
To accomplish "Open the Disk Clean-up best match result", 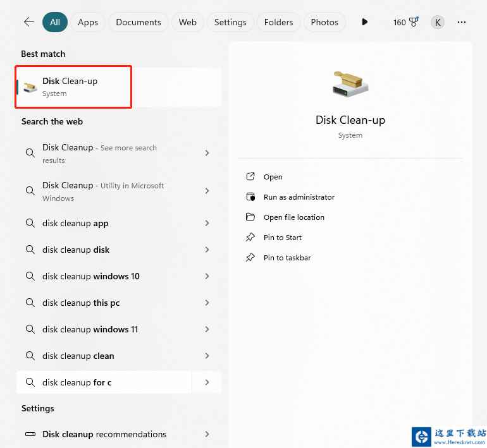I will pos(118,87).
